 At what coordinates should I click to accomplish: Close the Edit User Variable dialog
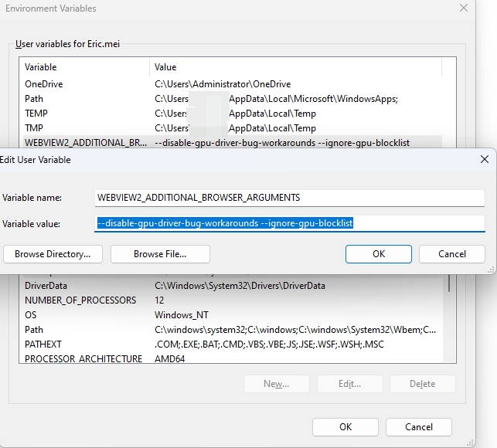(x=485, y=159)
